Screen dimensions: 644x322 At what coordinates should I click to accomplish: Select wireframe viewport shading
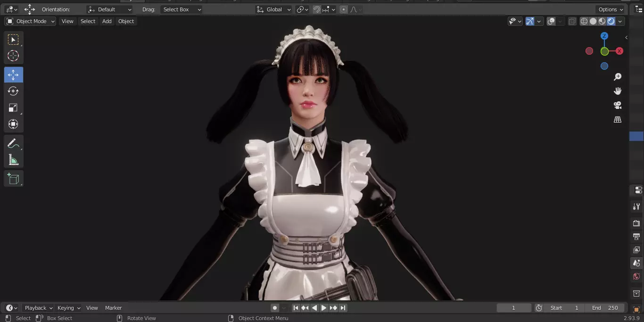click(x=584, y=21)
